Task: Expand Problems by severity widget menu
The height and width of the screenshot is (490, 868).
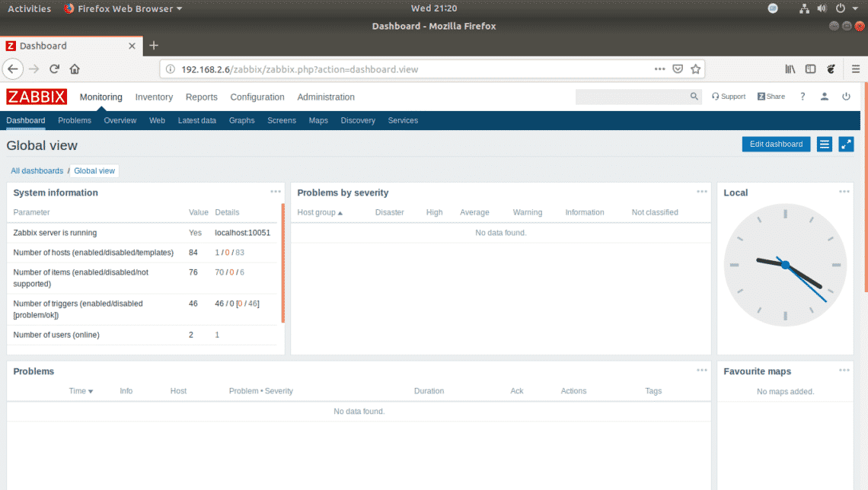Action: [701, 192]
